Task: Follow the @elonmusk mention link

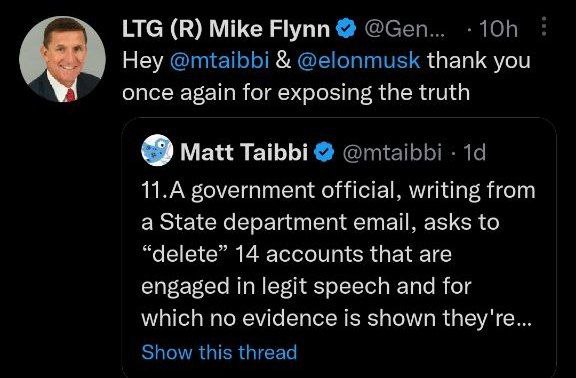Action: [358, 60]
